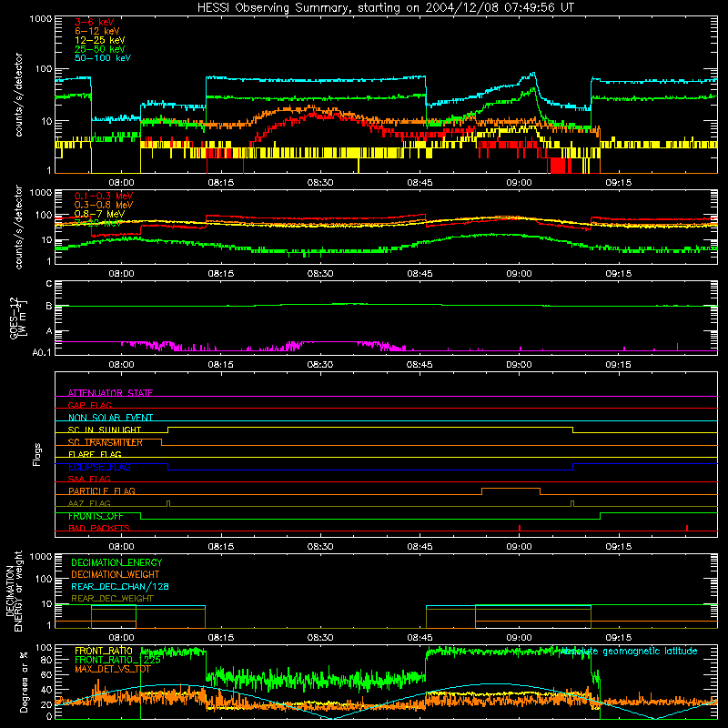Select the red 3-6 keV legend label
Image resolution: width=728 pixels, height=728 pixels.
pyautogui.click(x=95, y=22)
